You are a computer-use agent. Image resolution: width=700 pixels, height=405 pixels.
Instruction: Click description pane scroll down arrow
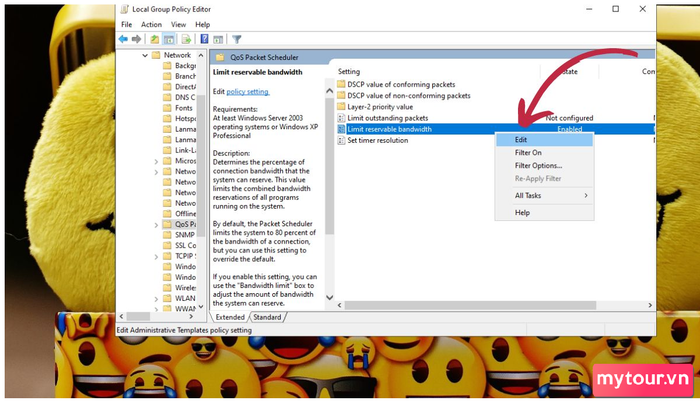[329, 297]
